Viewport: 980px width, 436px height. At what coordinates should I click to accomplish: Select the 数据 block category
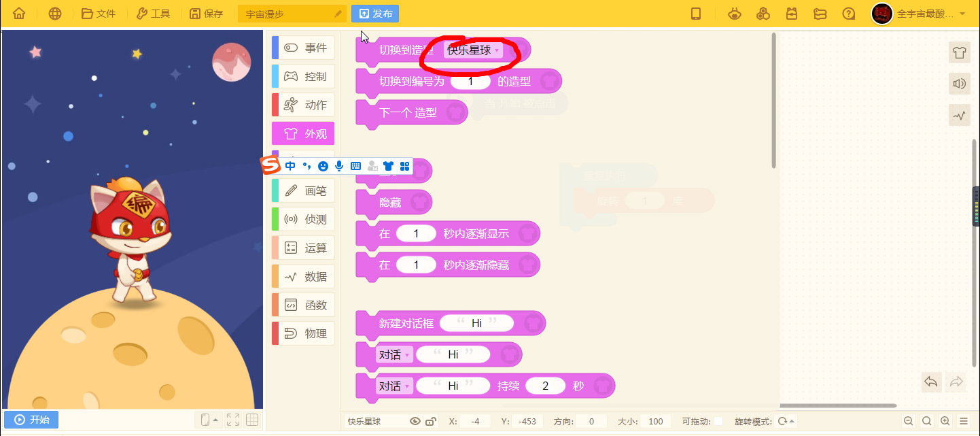click(303, 276)
